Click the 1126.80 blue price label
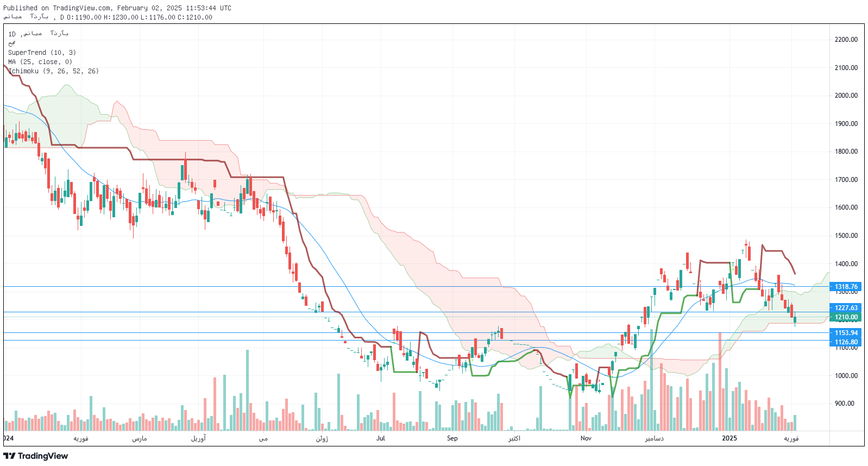Viewport: 868px width, 466px height. coord(846,342)
